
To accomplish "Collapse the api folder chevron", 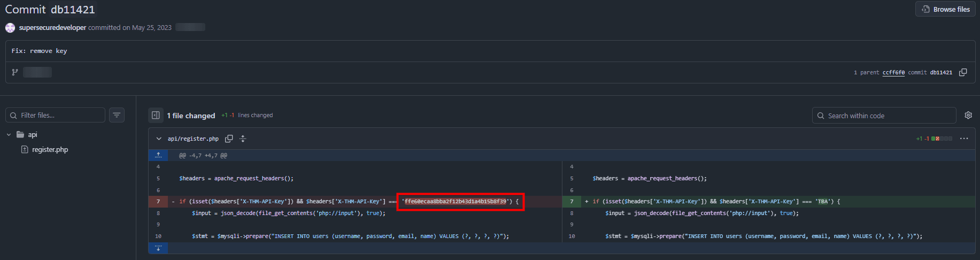I will (9, 135).
